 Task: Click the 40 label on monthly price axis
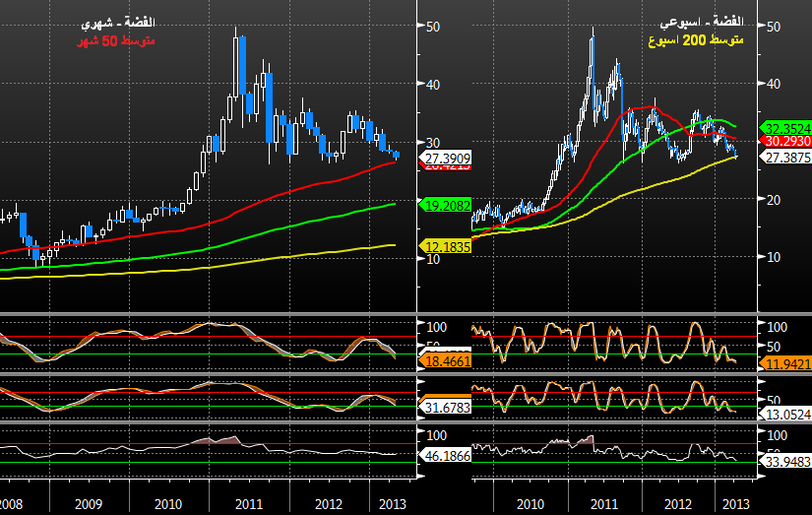pos(433,85)
